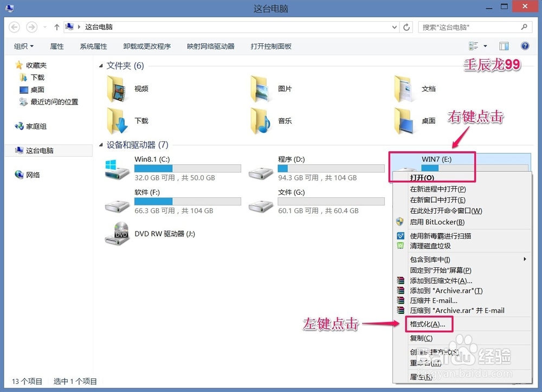Click 打开控制面板 toolbar button
Screen dimensions: 542x392
tap(271, 46)
